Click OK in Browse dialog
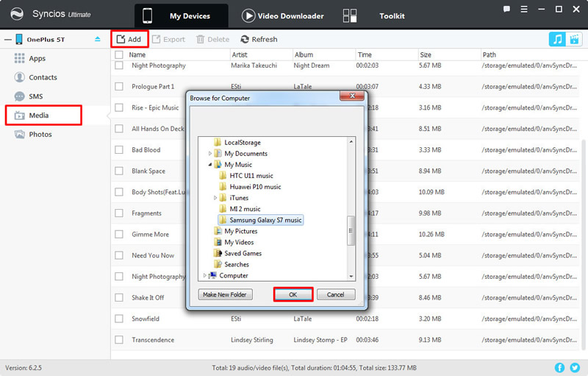This screenshot has height=376, width=588. [x=293, y=294]
